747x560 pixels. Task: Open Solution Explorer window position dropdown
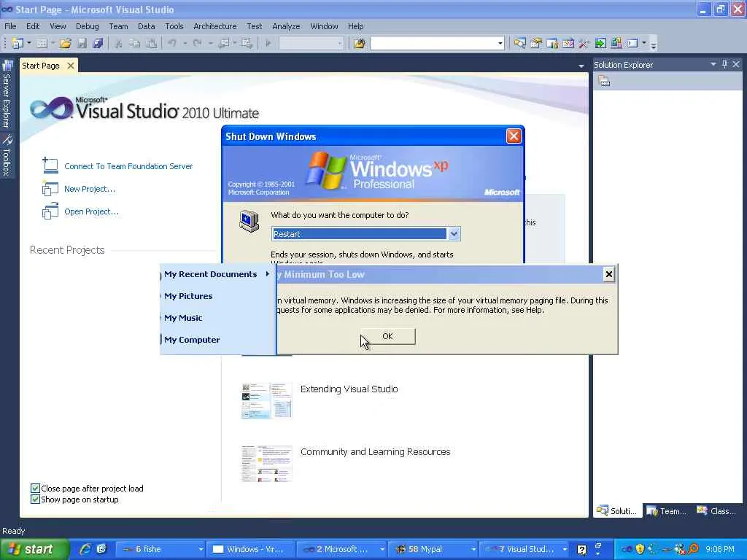713,64
